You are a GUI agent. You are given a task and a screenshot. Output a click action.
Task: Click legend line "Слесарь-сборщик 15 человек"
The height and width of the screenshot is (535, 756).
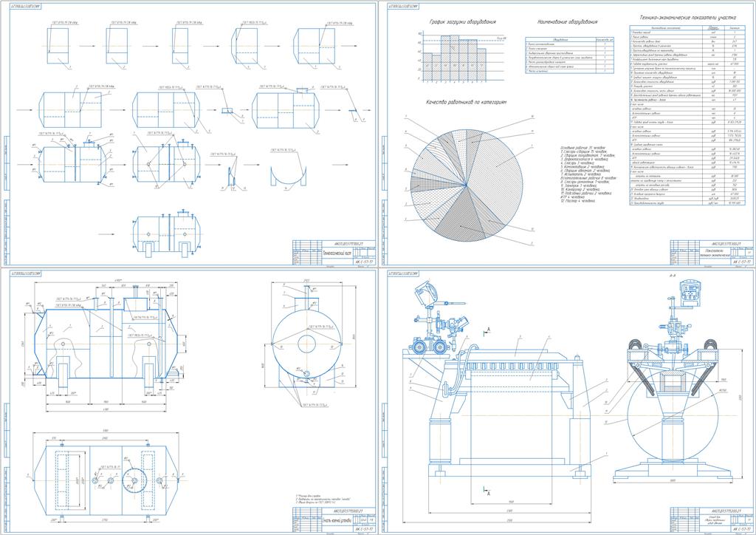tap(583, 151)
